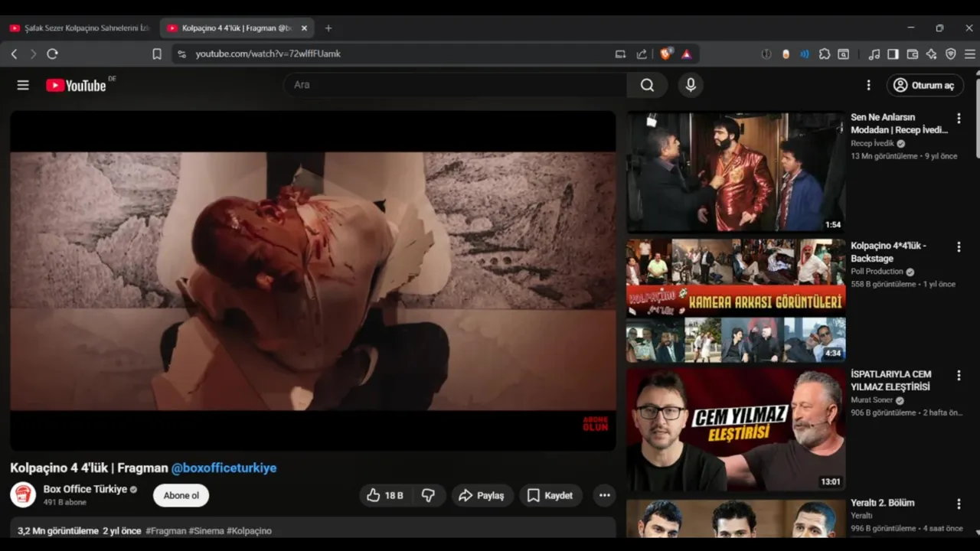Open Brave Rewards triangle icon
Image resolution: width=980 pixels, height=551 pixels.
pos(686,54)
